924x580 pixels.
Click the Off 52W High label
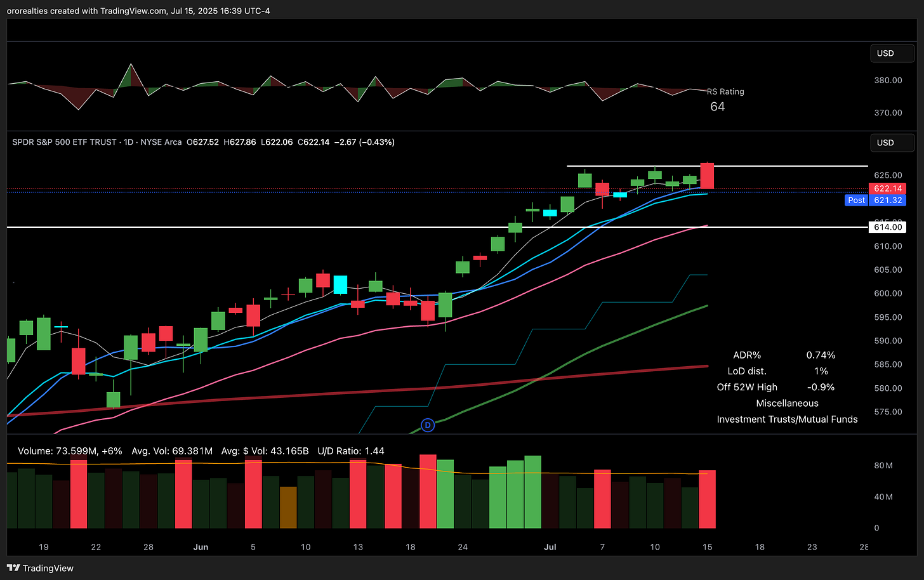click(747, 386)
